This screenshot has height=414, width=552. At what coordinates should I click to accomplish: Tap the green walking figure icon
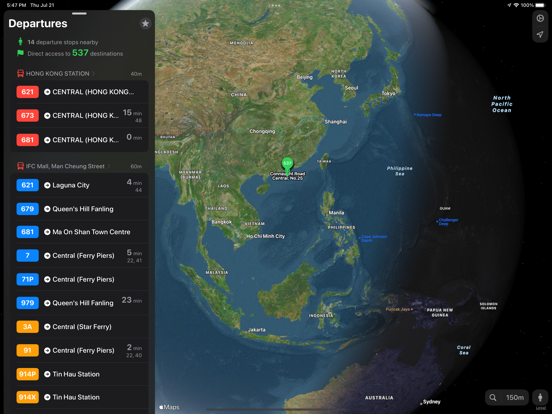20,42
